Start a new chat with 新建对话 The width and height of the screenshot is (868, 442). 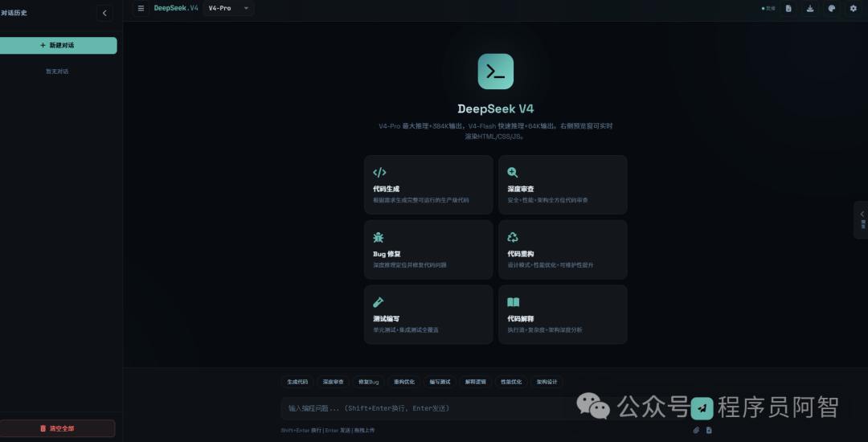tap(57, 45)
